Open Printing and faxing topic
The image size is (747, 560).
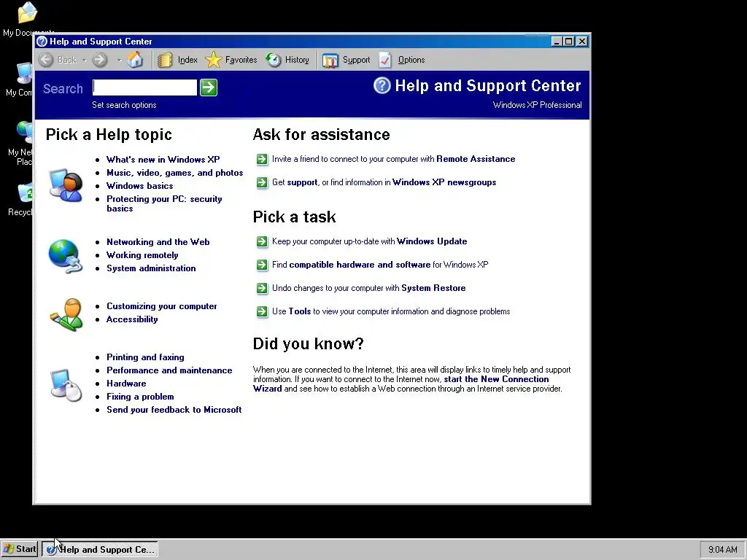tap(145, 357)
